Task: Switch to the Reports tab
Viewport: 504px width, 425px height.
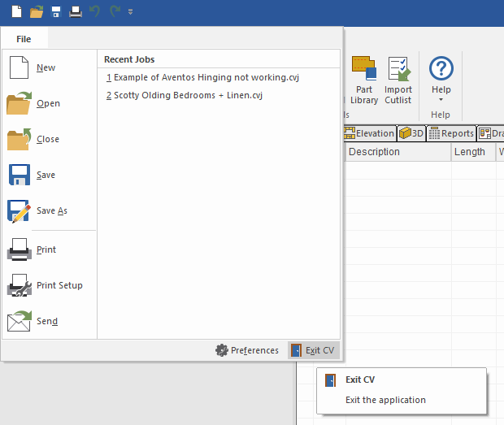Action: point(451,133)
